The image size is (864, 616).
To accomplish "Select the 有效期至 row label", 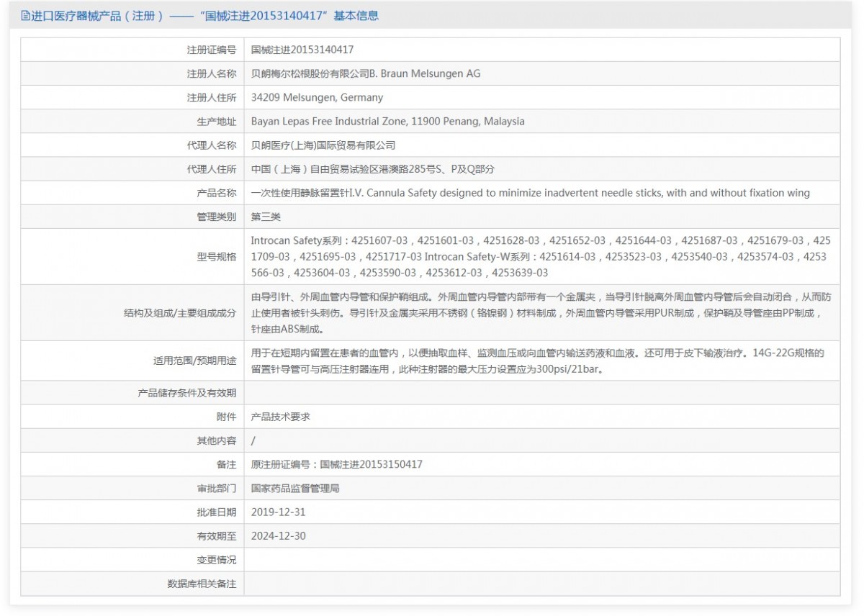I will 217,536.
